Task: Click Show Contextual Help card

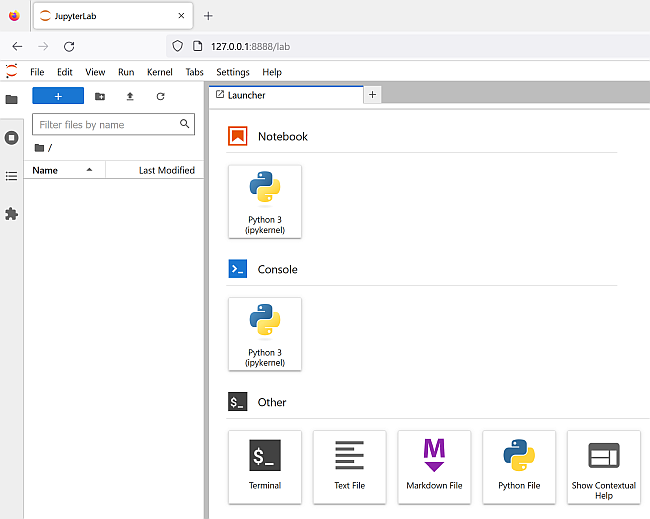Action: click(x=604, y=467)
